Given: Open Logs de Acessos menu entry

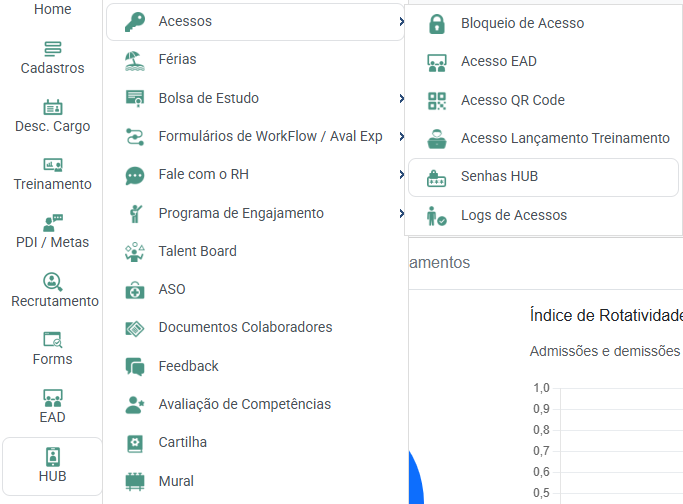Looking at the screenshot, I should tap(513, 215).
